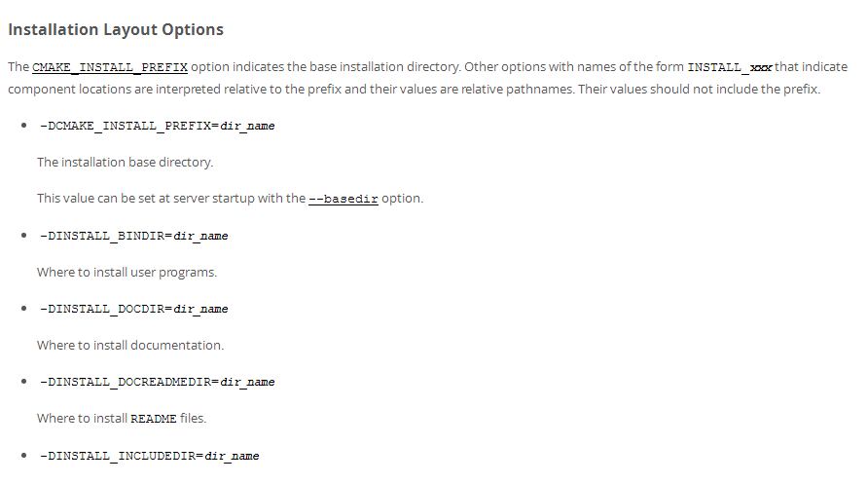
Task: Click bullet beside -DINSTALL_DOCREADMEDIR entry
Action: [x=23, y=382]
